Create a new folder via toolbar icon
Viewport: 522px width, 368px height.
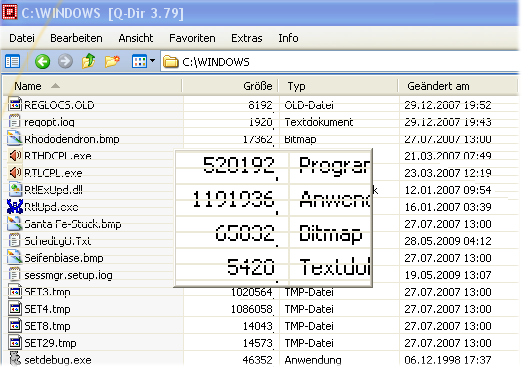click(112, 61)
